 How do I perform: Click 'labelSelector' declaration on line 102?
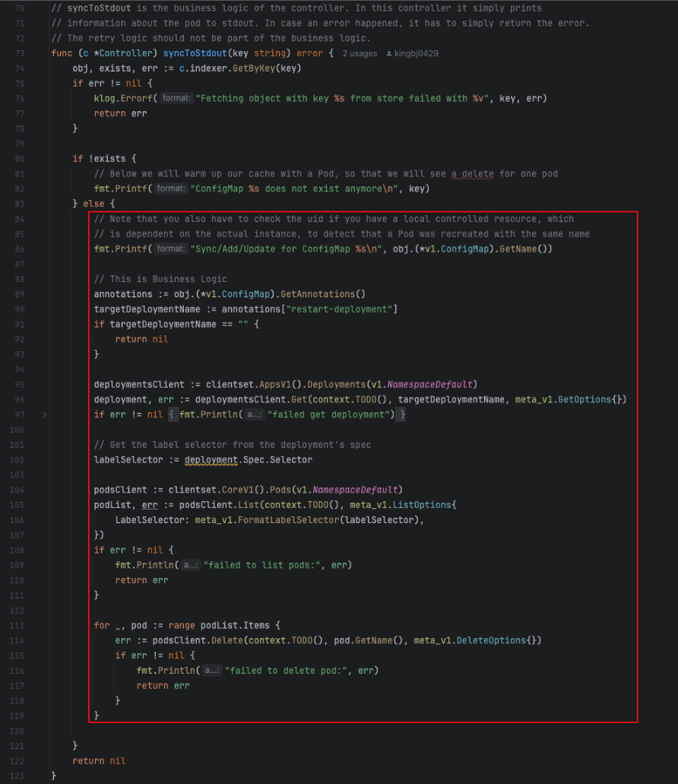128,460
